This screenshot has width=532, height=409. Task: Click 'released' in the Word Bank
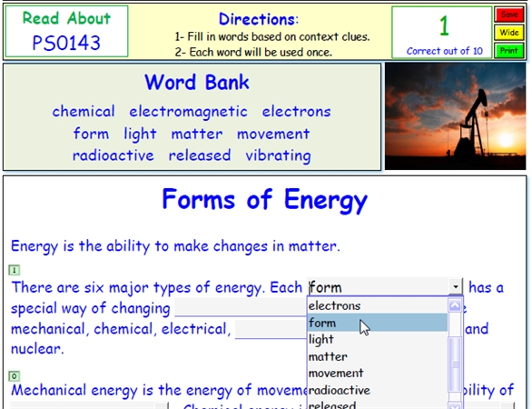pos(200,155)
